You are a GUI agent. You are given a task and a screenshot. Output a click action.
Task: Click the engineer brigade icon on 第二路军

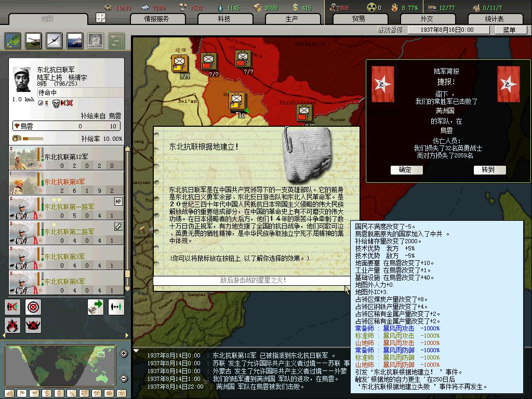point(118,227)
